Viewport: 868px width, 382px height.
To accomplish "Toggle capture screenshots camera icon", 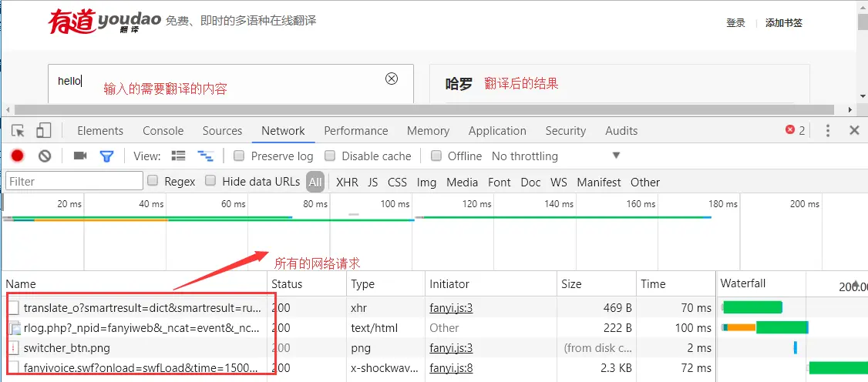I will click(80, 156).
